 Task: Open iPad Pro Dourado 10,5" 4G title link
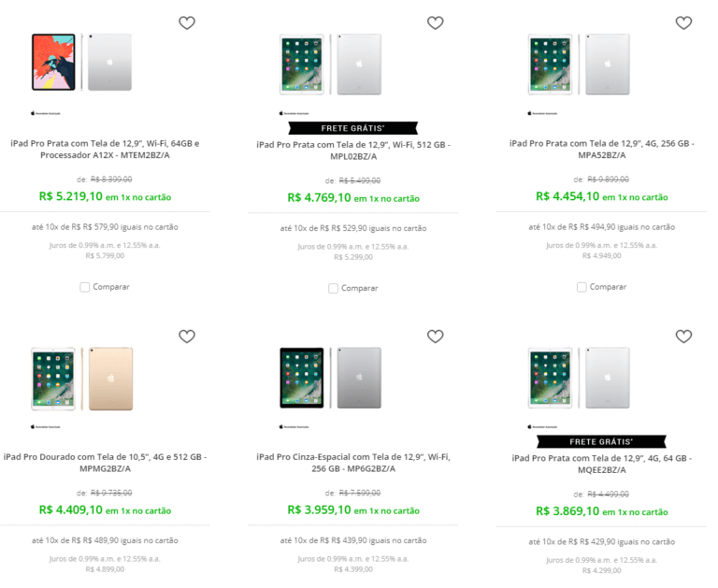pos(105,463)
